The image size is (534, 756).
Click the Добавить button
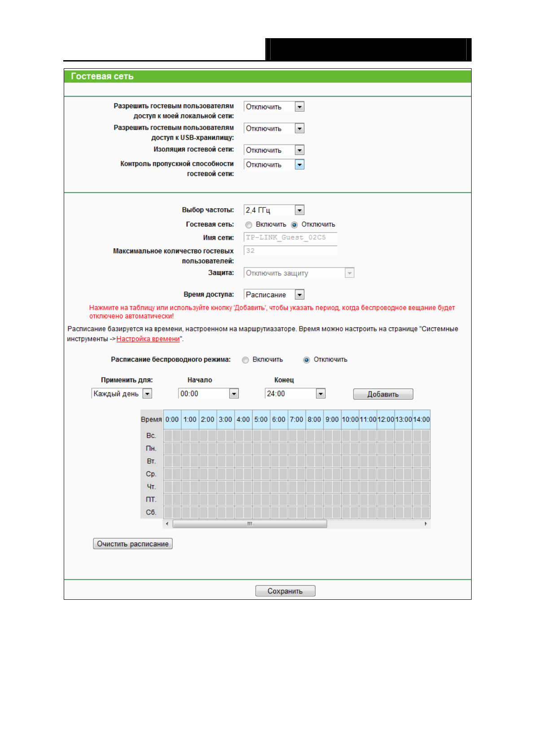click(x=383, y=394)
